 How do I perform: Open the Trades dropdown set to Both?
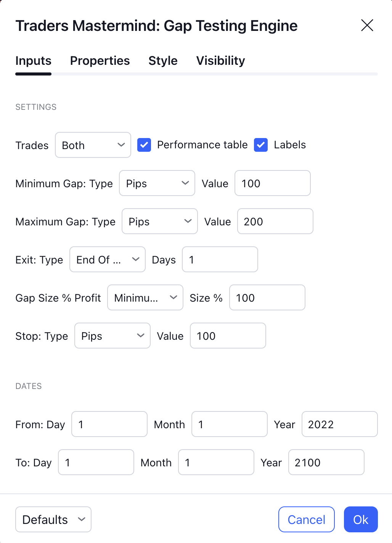(93, 145)
